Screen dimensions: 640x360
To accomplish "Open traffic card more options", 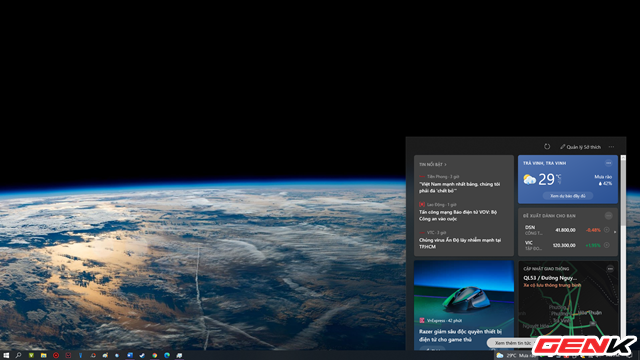I will tap(610, 269).
